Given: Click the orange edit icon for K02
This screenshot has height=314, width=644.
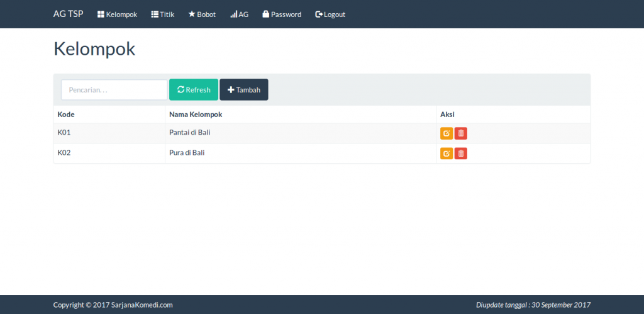Looking at the screenshot, I should pos(446,154).
